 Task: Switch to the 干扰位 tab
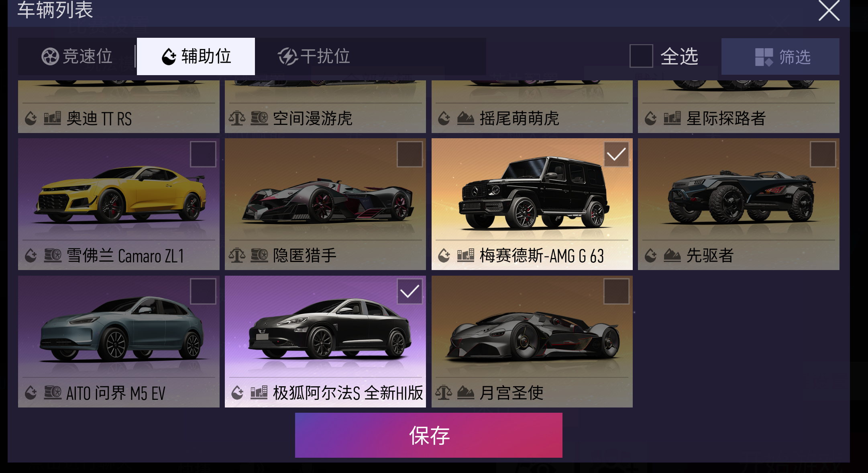point(314,56)
